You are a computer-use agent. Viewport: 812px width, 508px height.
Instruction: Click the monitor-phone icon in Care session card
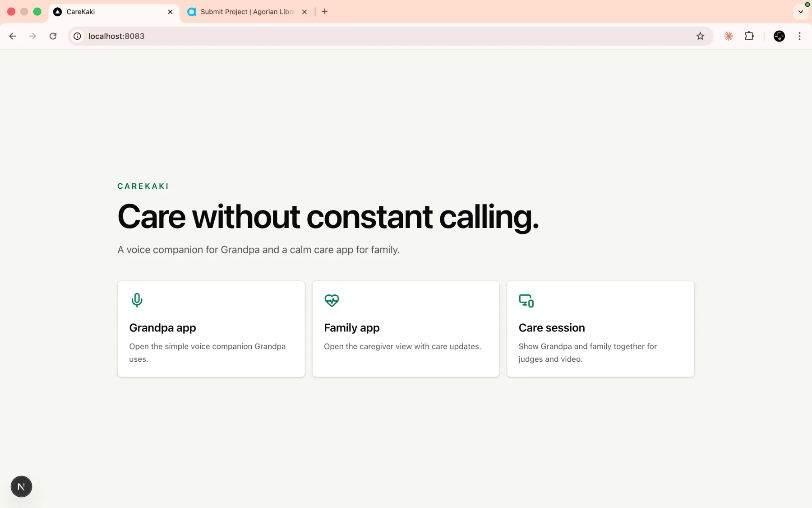click(526, 301)
